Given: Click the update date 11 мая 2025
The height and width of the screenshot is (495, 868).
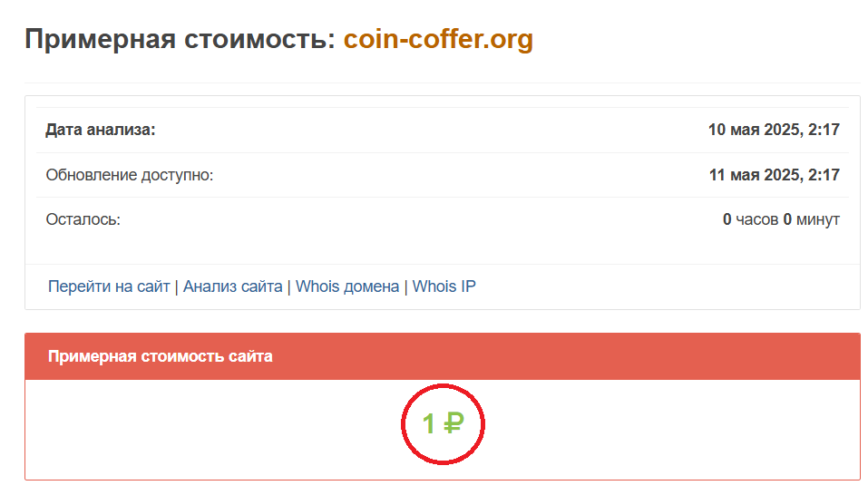Looking at the screenshot, I should point(774,174).
